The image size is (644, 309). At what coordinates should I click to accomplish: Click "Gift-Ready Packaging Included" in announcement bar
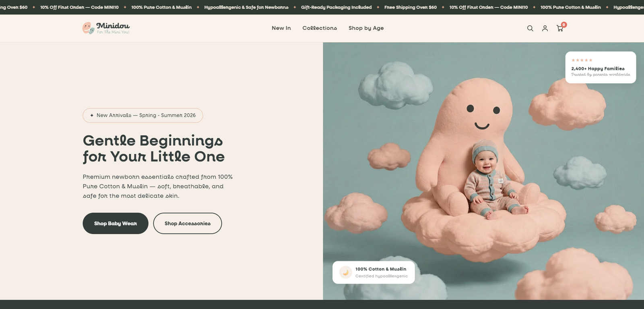click(336, 7)
